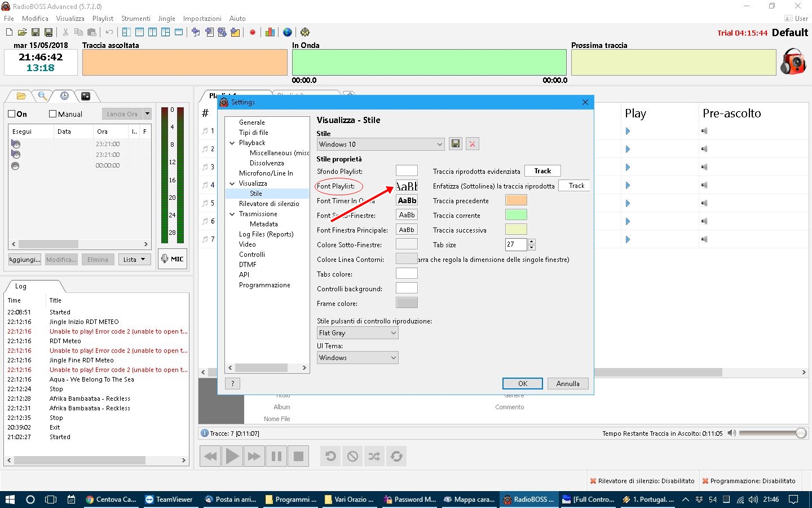Switch to the clock scheduler tab in left panel
This screenshot has height=508, width=812.
[x=64, y=96]
